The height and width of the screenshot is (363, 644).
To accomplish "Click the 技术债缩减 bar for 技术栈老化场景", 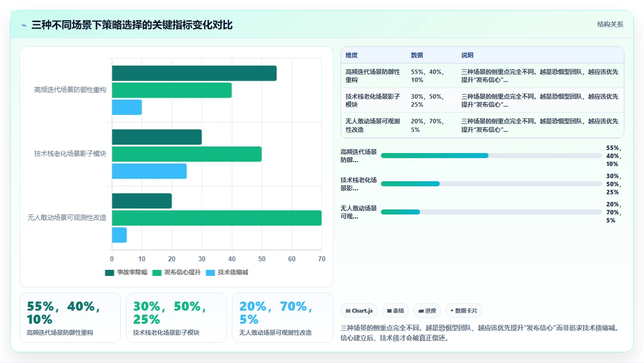I will 149,171.
